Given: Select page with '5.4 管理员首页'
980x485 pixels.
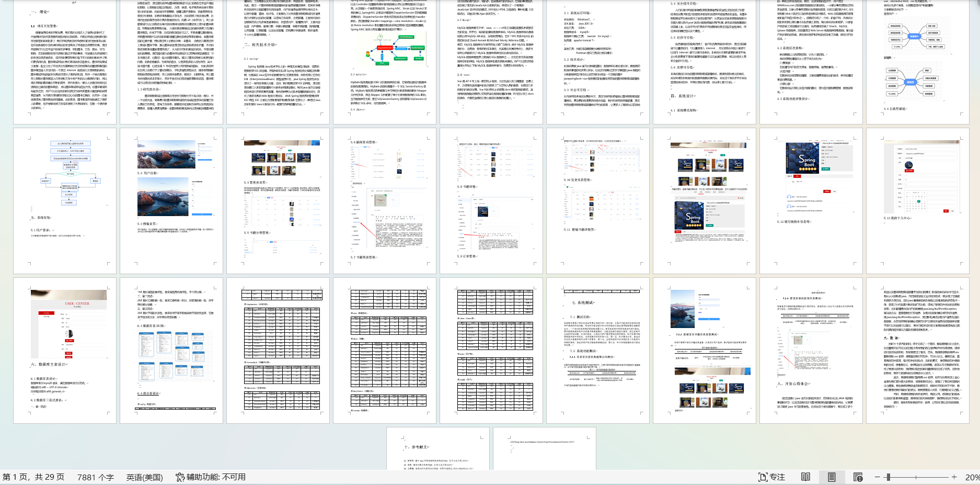Looking at the screenshot, I should 278,201.
